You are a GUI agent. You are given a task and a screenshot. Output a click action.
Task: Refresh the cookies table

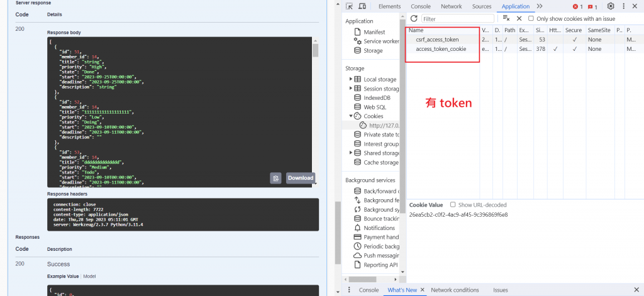pos(414,18)
